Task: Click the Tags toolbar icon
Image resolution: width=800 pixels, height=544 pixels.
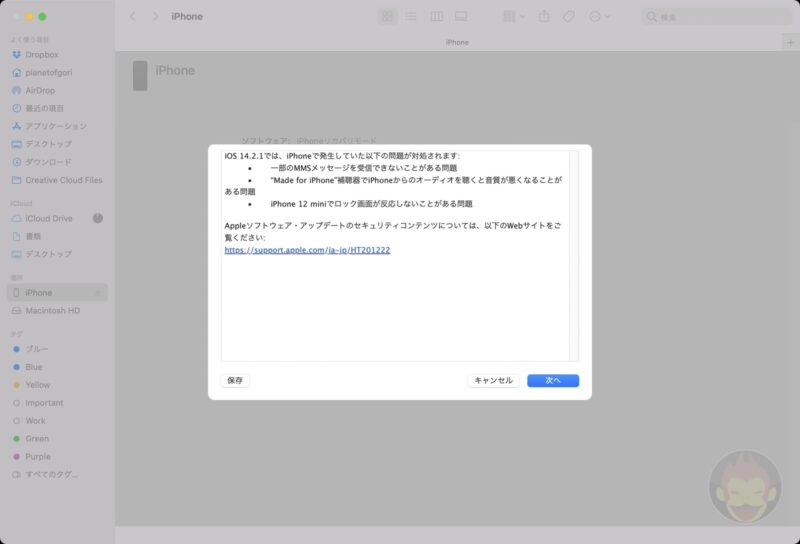Action: [x=568, y=17]
